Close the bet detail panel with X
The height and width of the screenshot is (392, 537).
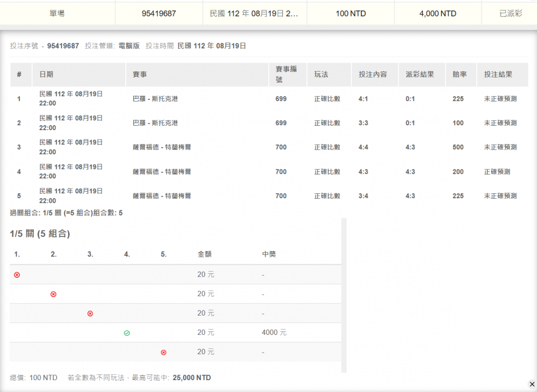click(x=532, y=384)
